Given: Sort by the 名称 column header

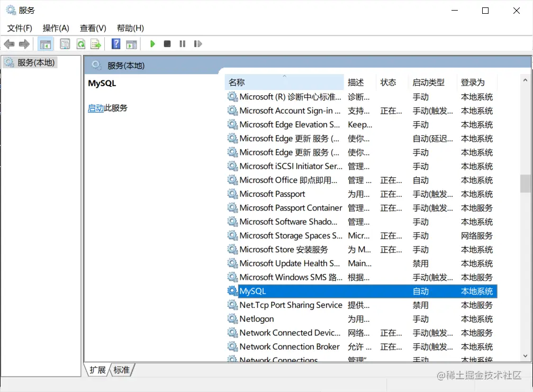Looking at the screenshot, I should point(284,82).
